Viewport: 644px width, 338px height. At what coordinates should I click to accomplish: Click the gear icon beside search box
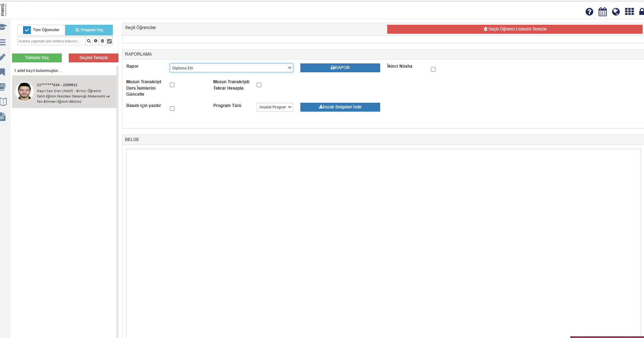(96, 41)
